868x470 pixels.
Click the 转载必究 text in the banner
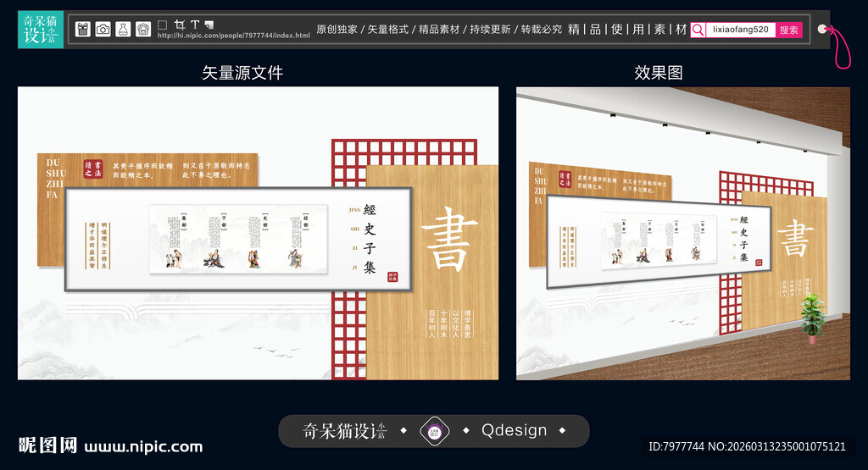[541, 30]
